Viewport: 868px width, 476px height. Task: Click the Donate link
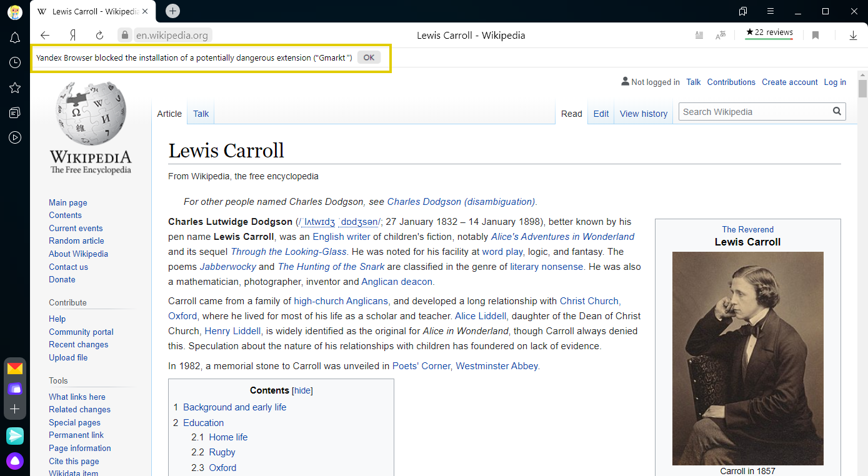click(62, 279)
